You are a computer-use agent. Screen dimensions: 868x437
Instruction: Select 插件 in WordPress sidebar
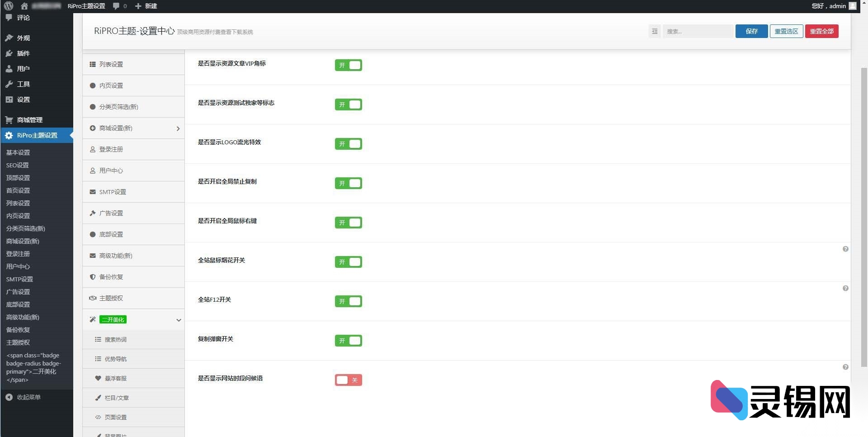tap(23, 53)
